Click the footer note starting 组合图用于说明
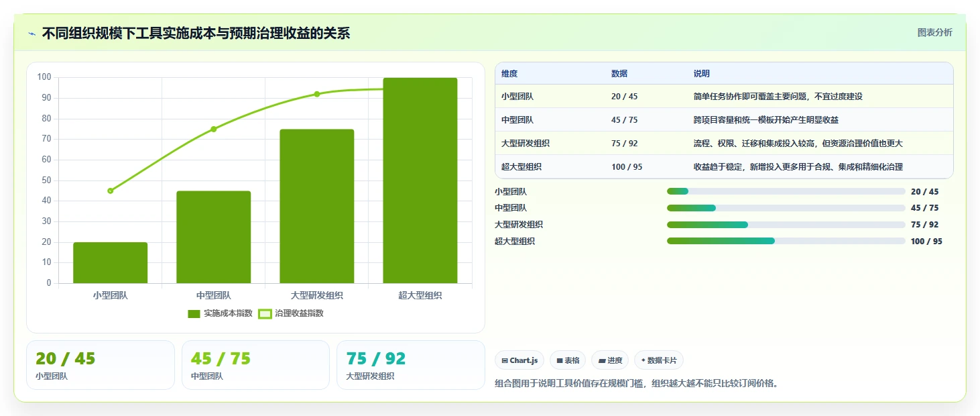The width and height of the screenshot is (980, 416). [x=637, y=384]
